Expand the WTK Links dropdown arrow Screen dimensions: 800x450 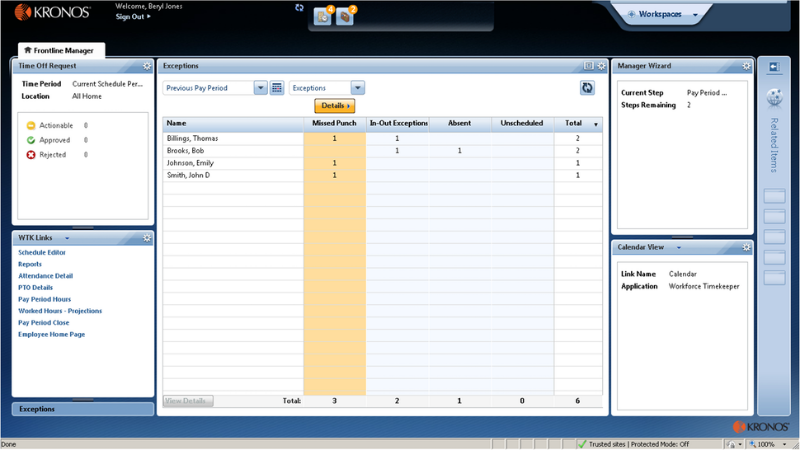[x=67, y=238]
